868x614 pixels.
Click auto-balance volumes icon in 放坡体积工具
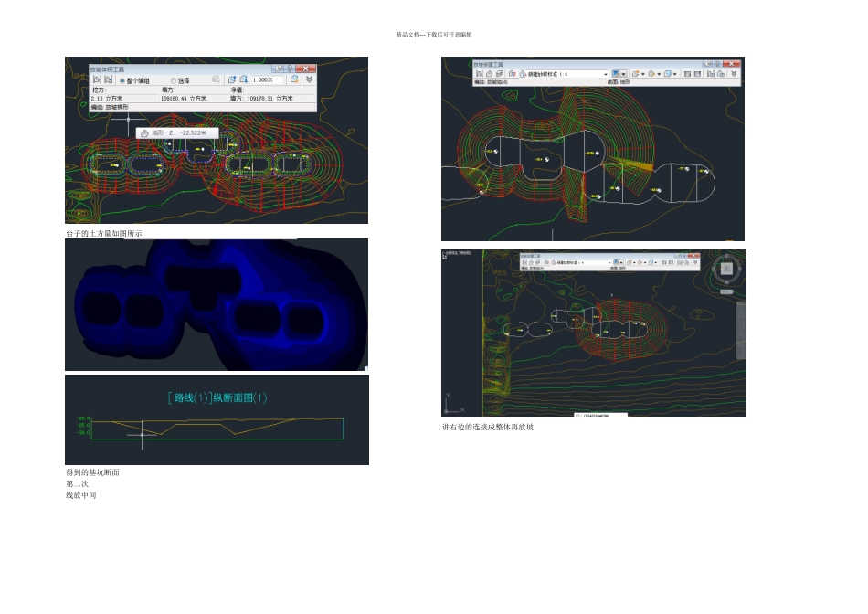(x=294, y=79)
